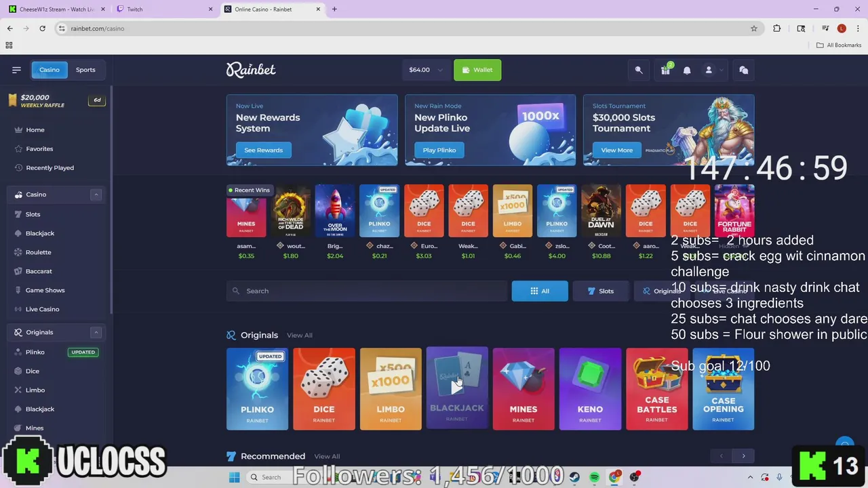
Task: Select the All games filter tab
Action: click(x=540, y=291)
